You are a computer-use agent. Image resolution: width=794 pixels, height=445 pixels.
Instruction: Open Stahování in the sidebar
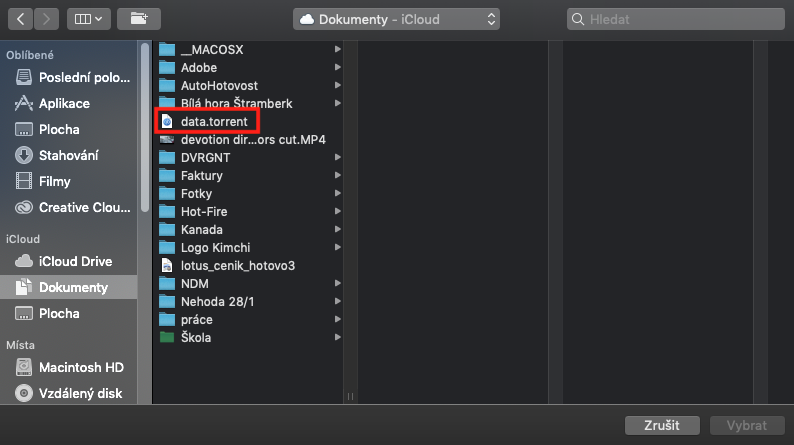[x=68, y=155]
